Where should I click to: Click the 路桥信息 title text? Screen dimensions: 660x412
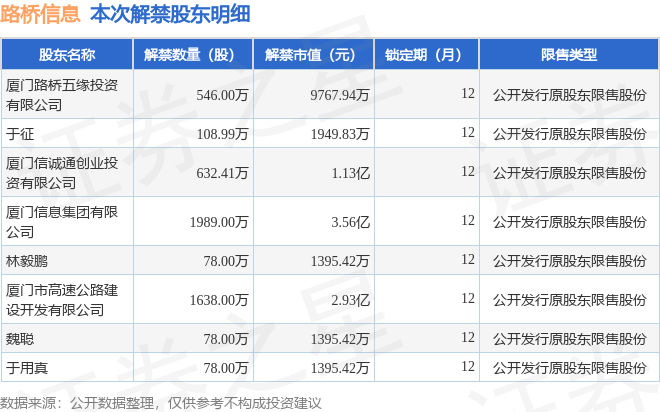click(40, 14)
